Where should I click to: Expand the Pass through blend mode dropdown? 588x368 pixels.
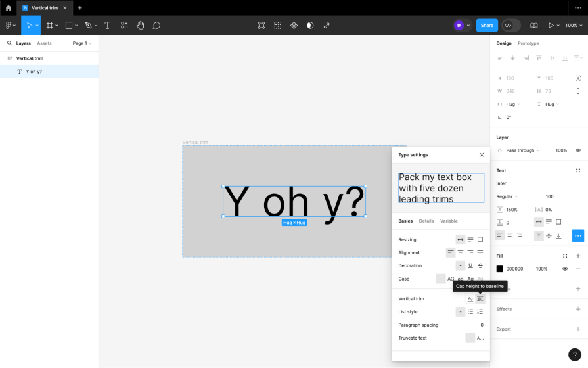522,150
